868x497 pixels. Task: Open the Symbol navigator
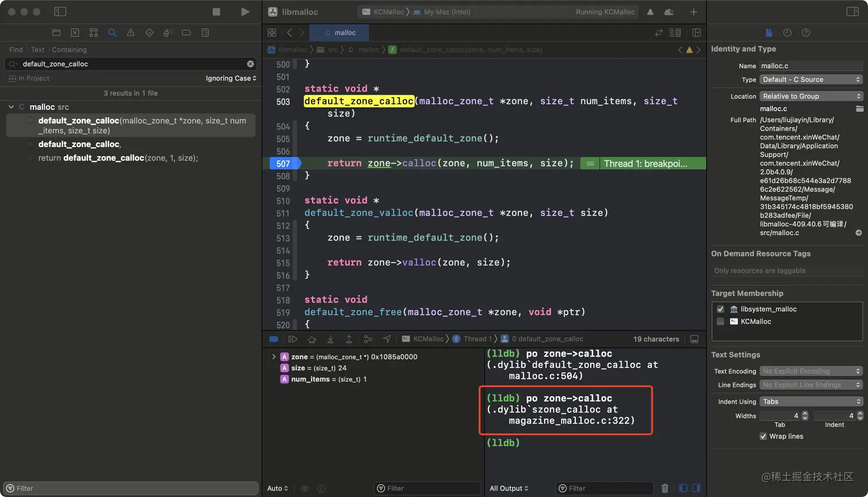point(94,33)
